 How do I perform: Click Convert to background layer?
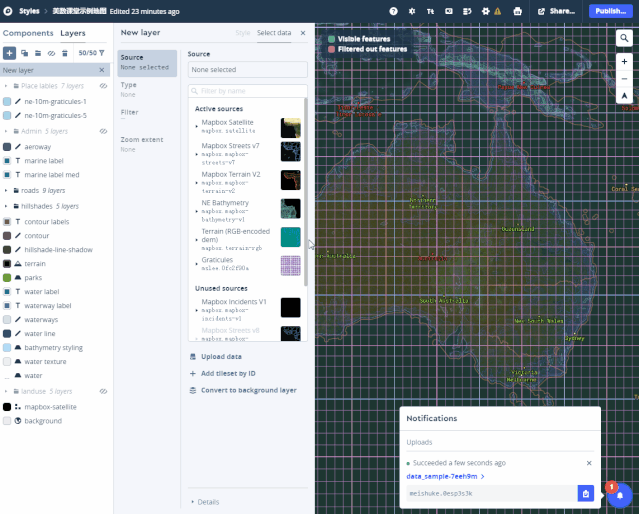click(243, 390)
